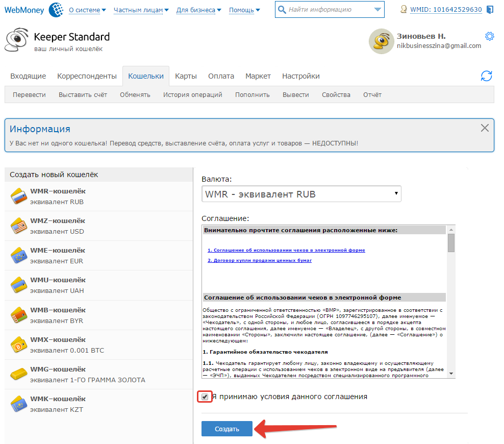Select WMK-кошелёк эквивалент KZT
This screenshot has width=504, height=444.
point(98,404)
